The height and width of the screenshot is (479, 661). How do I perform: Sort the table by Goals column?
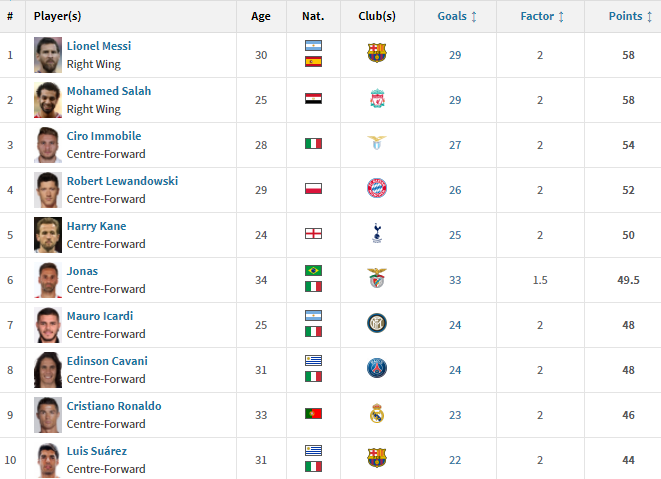(x=457, y=16)
